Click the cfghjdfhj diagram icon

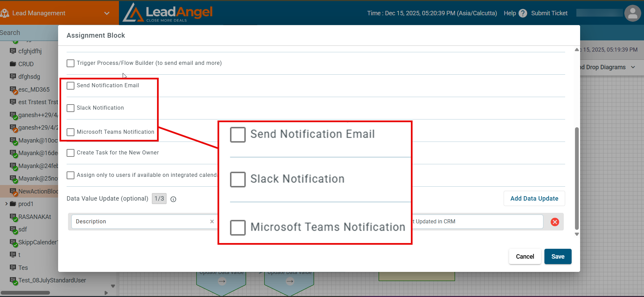pos(13,51)
